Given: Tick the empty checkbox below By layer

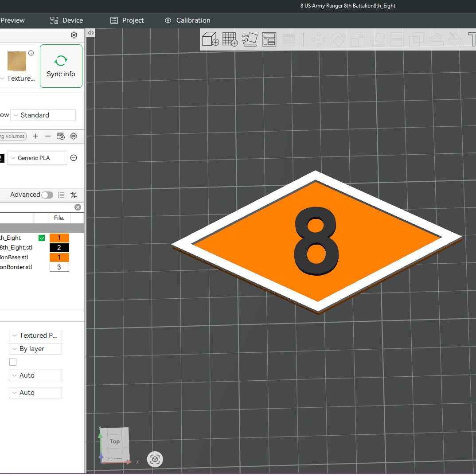Looking at the screenshot, I should pos(13,362).
